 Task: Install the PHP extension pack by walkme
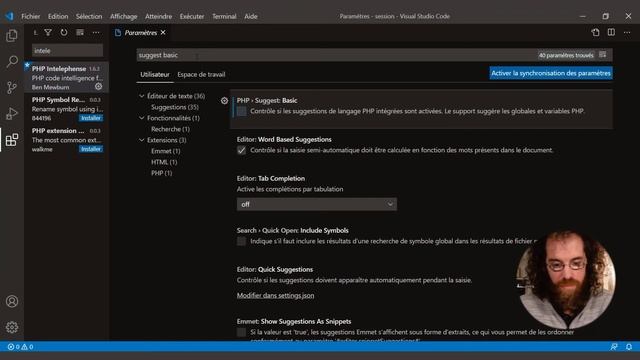pos(91,149)
